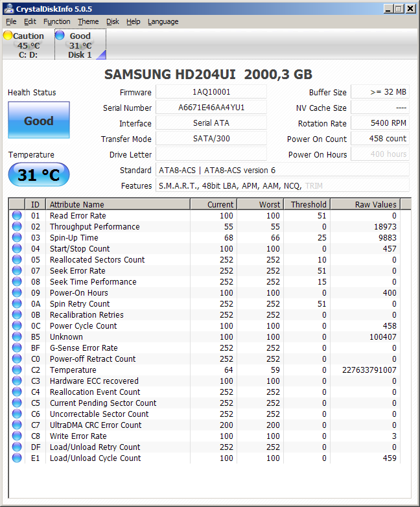Click status orb for Read Error Rate
420x507 pixels.
[17, 215]
